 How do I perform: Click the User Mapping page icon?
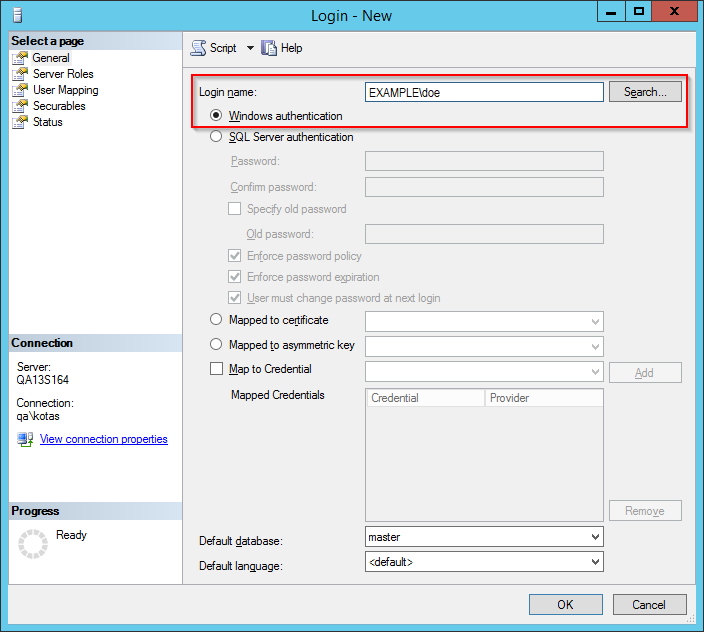tap(20, 90)
